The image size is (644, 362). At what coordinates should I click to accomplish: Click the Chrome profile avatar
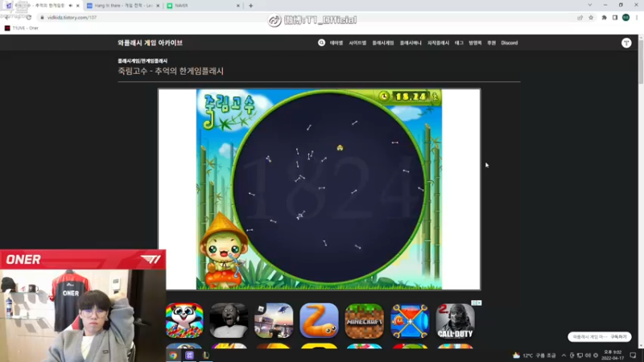point(625,18)
